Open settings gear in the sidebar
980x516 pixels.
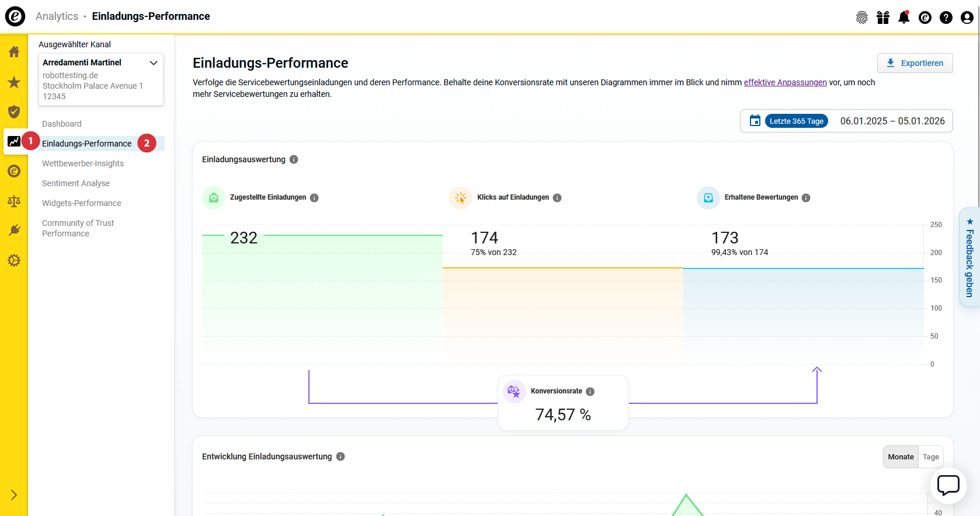14,260
